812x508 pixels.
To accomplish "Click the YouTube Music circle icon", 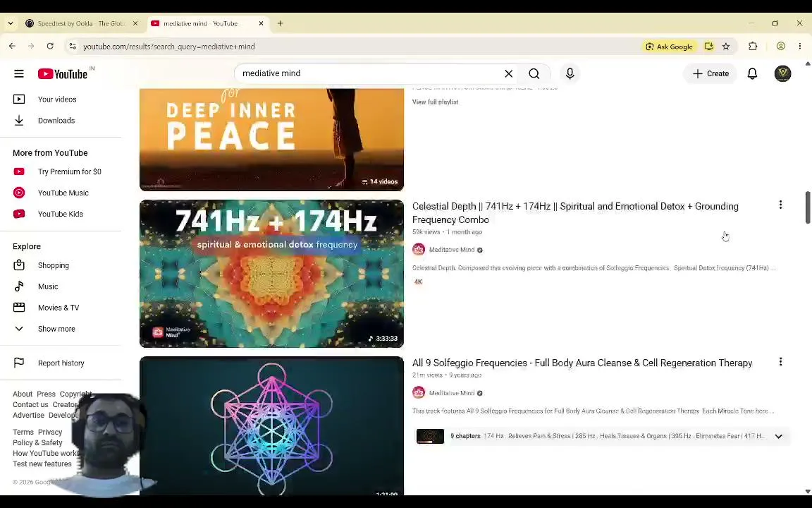I will click(x=19, y=193).
